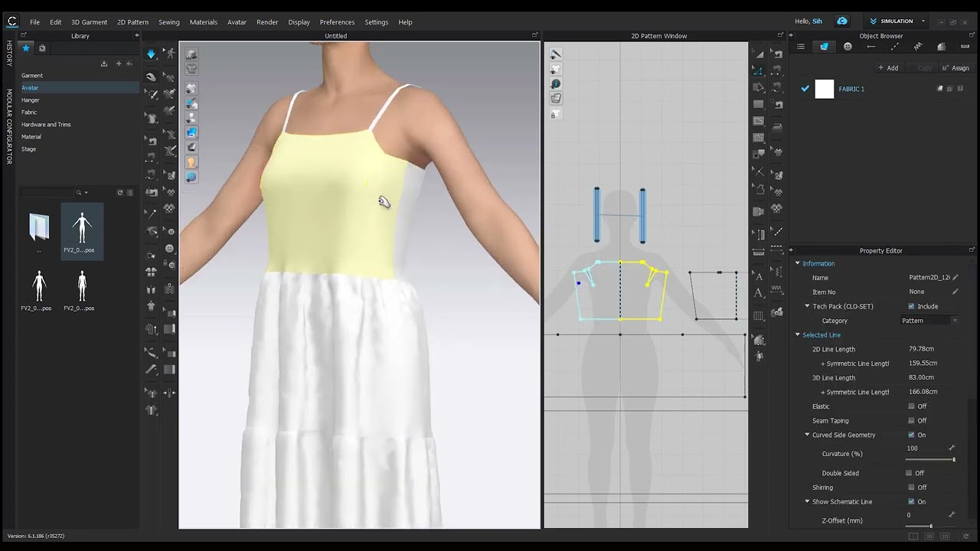
Task: Select the FV2 avatar thumbnail in top row
Action: [81, 232]
